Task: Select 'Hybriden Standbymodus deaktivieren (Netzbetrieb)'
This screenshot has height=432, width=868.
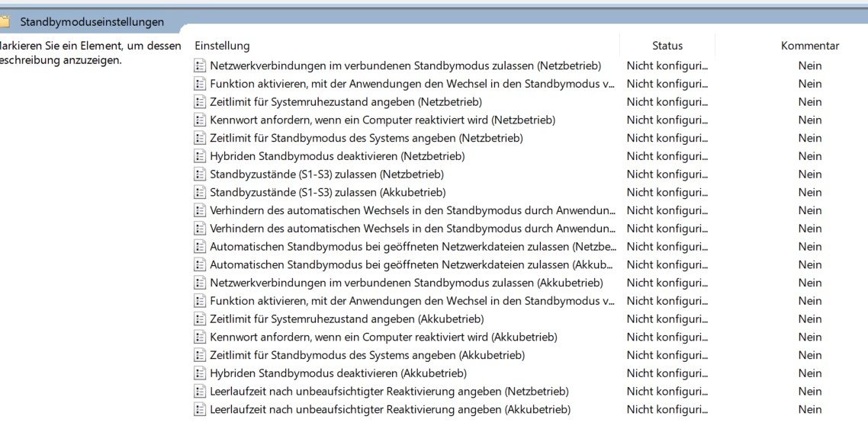Action: [x=337, y=156]
